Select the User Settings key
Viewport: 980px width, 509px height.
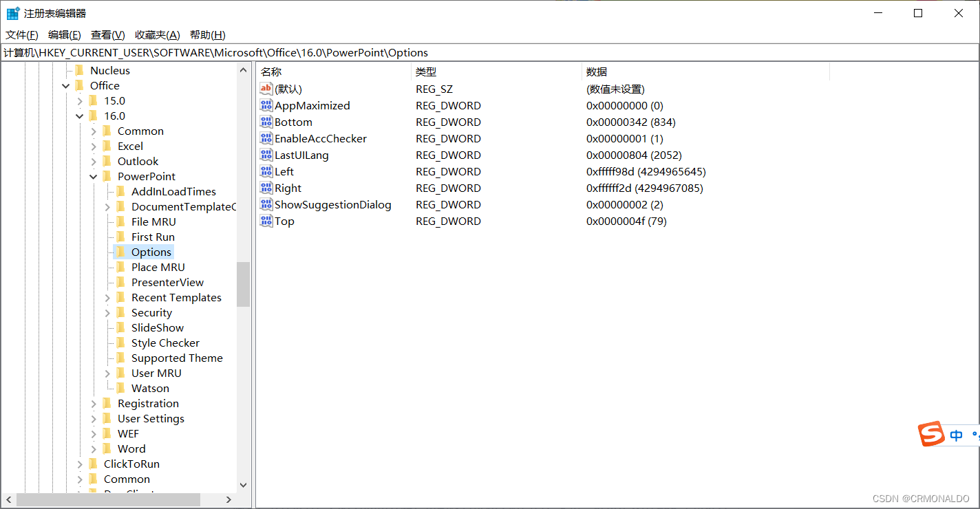tap(151, 418)
